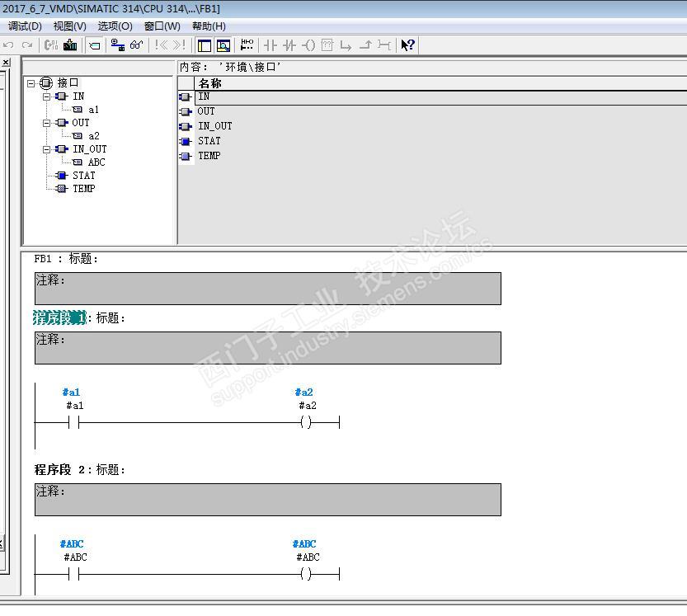Click the previous error icon
Image resolution: width=687 pixels, height=616 pixels.
(x=162, y=45)
